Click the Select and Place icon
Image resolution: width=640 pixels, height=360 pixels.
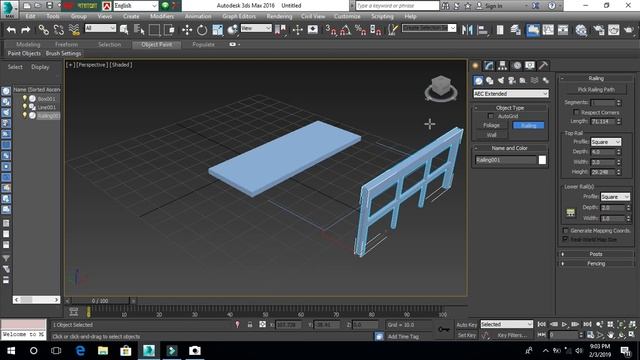click(x=232, y=29)
